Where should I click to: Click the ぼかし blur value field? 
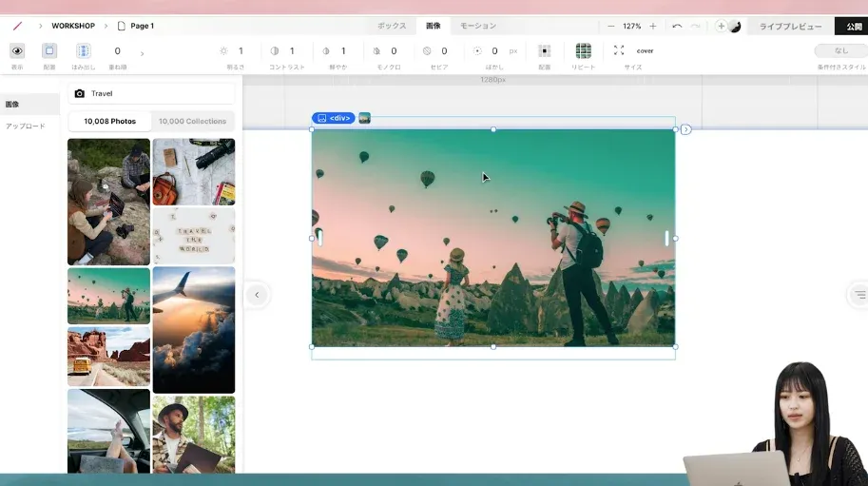click(x=494, y=51)
